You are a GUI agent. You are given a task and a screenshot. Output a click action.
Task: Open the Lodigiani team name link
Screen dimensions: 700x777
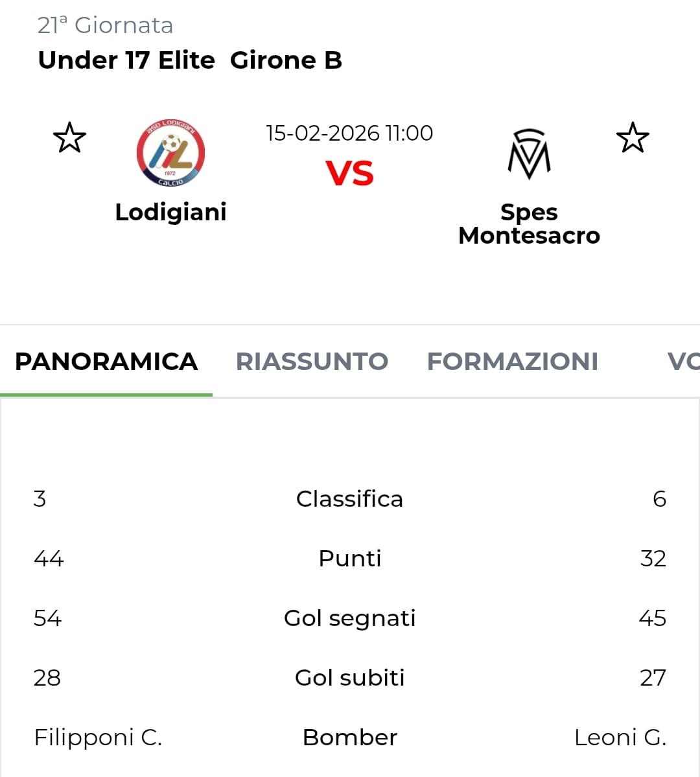tap(170, 212)
